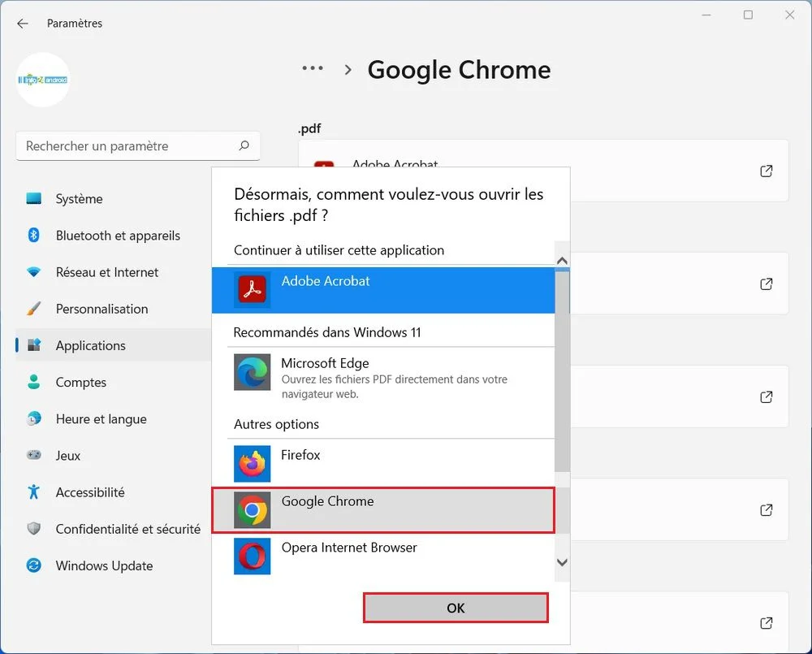Go back with the Paramètres arrow
812x654 pixels.
pyautogui.click(x=22, y=24)
